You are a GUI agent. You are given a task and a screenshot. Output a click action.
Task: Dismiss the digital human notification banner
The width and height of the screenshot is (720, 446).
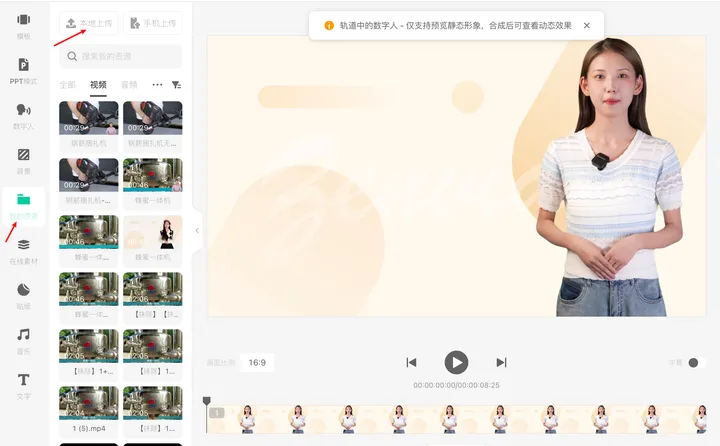tap(587, 25)
